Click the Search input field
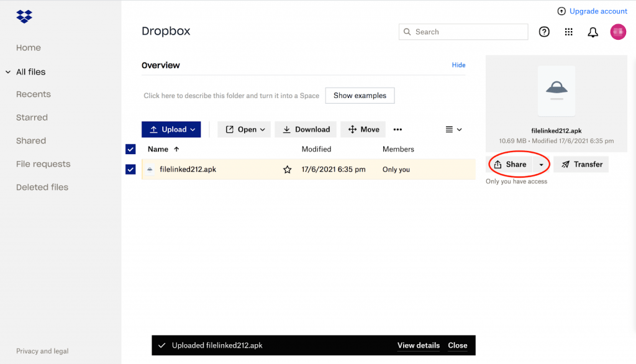This screenshot has height=364, width=636. click(463, 32)
